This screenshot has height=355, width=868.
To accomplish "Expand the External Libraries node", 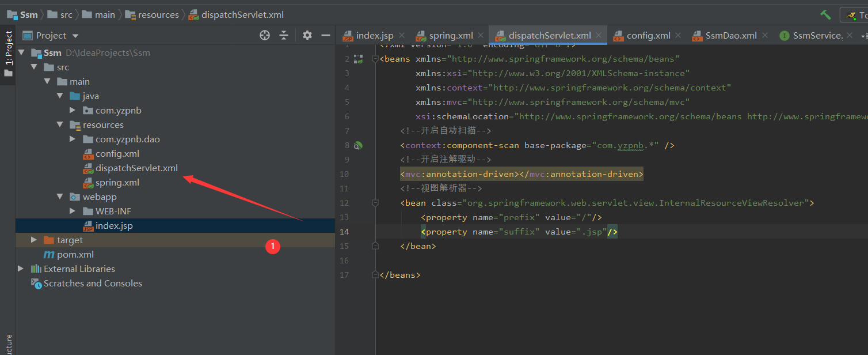I will tap(21, 269).
